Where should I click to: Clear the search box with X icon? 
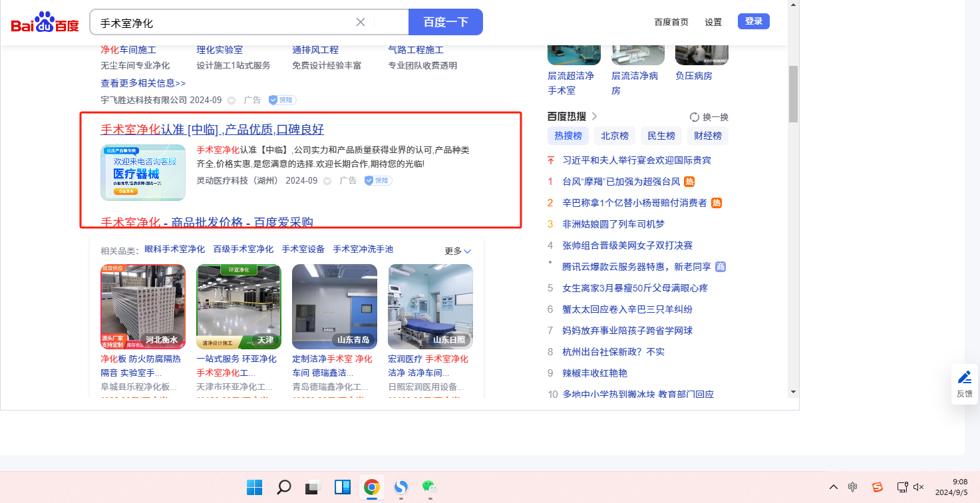361,22
